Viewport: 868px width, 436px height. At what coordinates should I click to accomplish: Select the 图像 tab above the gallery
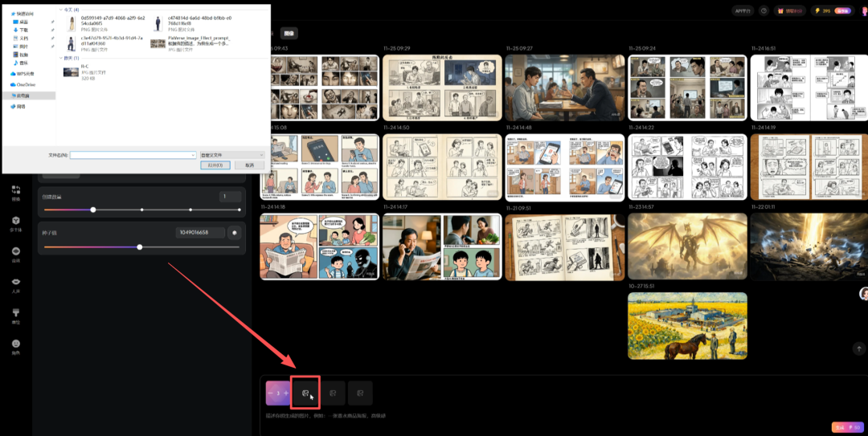pyautogui.click(x=289, y=34)
